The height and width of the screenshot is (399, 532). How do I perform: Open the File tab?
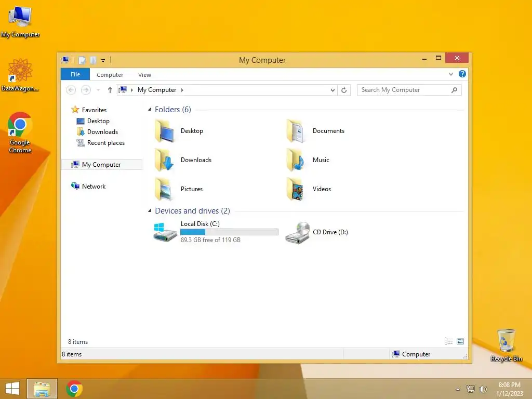tap(75, 74)
